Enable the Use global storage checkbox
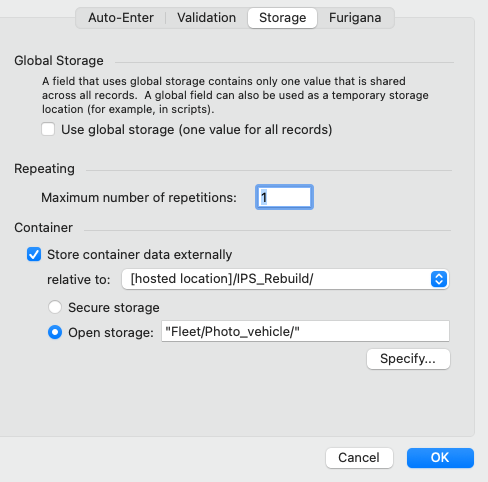Image resolution: width=488 pixels, height=482 pixels. 48,129
